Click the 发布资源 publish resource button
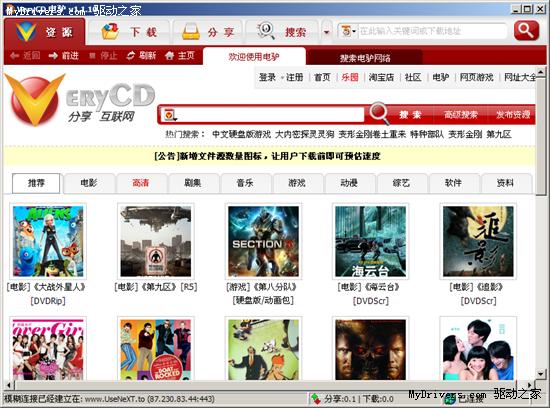This screenshot has height=408, width=550. tap(513, 114)
